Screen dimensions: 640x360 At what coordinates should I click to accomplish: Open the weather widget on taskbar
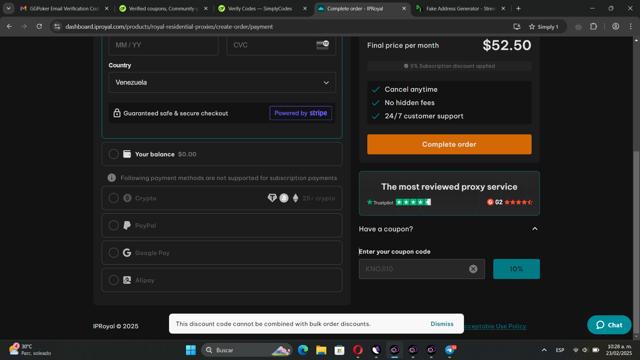[x=31, y=350]
